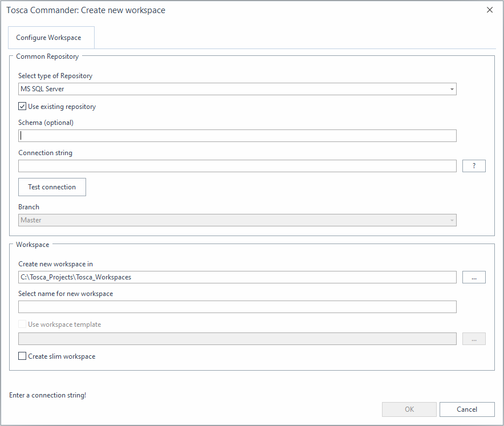This screenshot has width=504, height=426.
Task: Click the Cancel button
Action: point(467,409)
